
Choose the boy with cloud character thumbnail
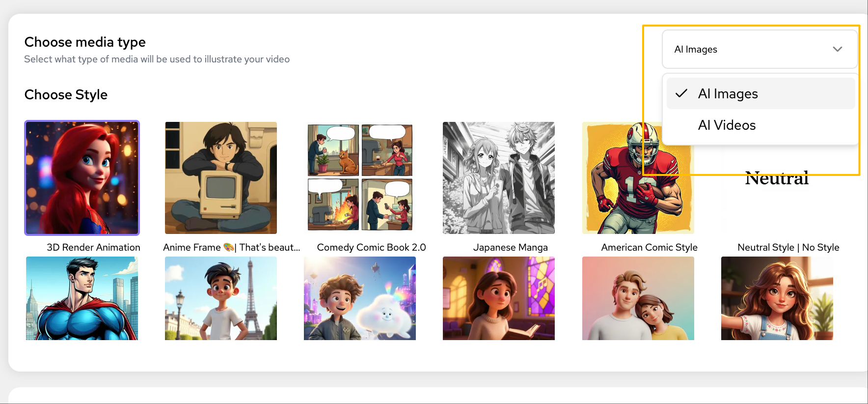360,298
